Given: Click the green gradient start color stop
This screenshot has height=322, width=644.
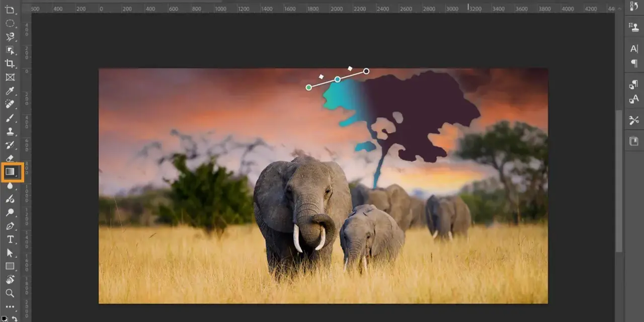Looking at the screenshot, I should point(309,88).
